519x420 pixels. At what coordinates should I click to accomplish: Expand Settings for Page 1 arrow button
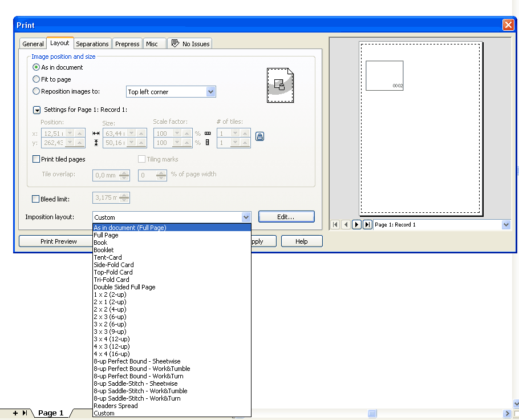pos(37,110)
